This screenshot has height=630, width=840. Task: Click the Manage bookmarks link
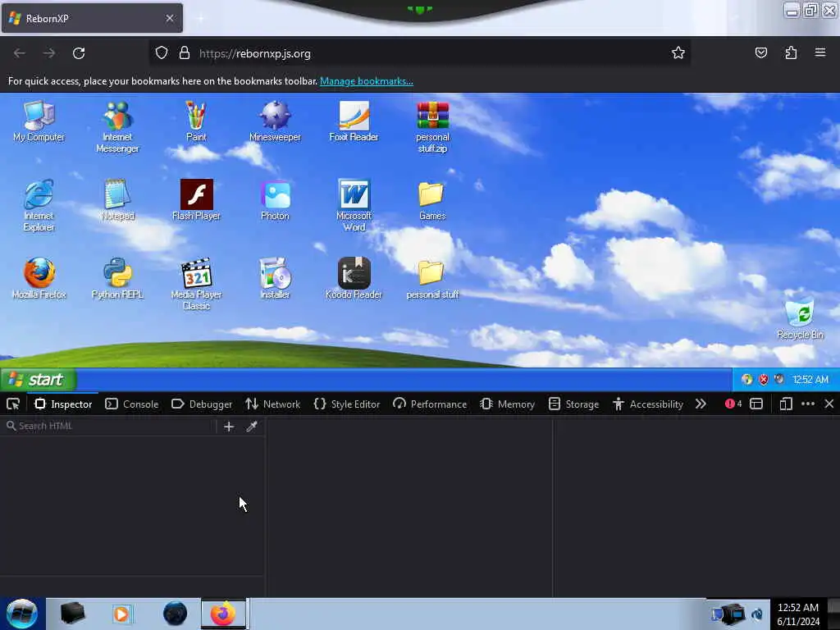point(367,81)
